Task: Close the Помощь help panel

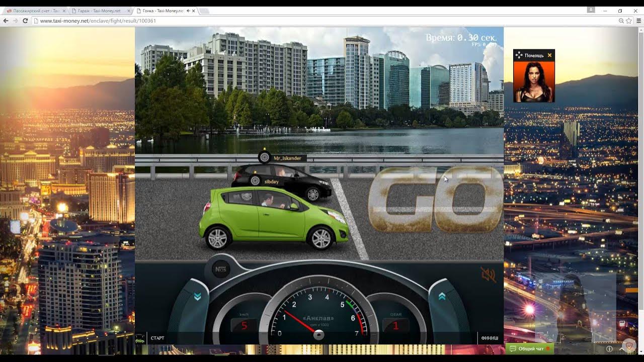Action: [x=549, y=55]
